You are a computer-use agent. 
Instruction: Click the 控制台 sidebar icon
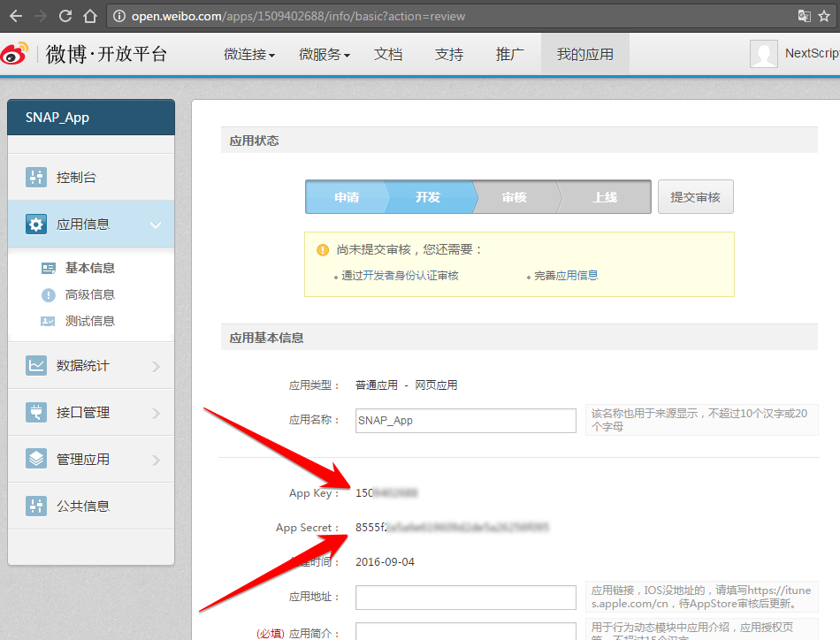(36, 177)
